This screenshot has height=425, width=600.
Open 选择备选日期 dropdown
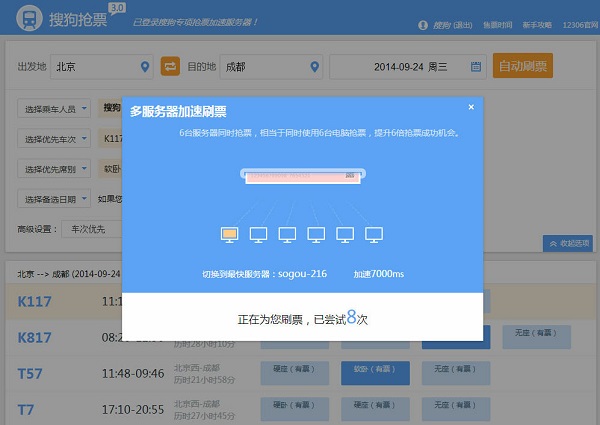(x=54, y=199)
